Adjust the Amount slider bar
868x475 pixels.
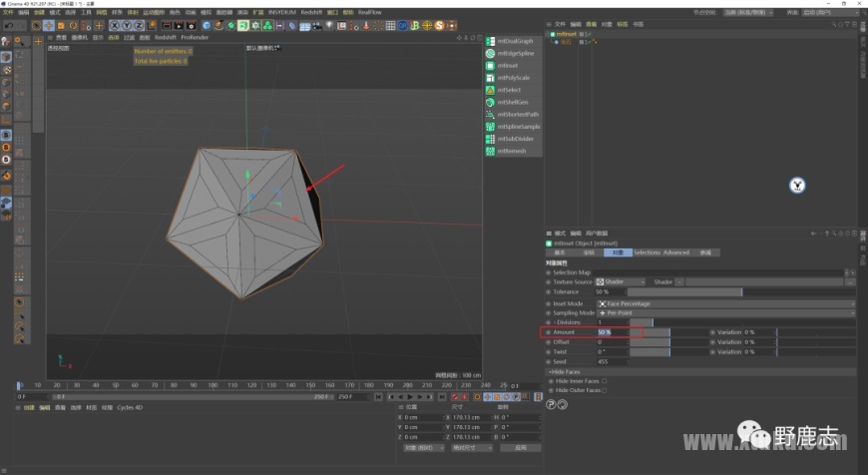(x=668, y=332)
